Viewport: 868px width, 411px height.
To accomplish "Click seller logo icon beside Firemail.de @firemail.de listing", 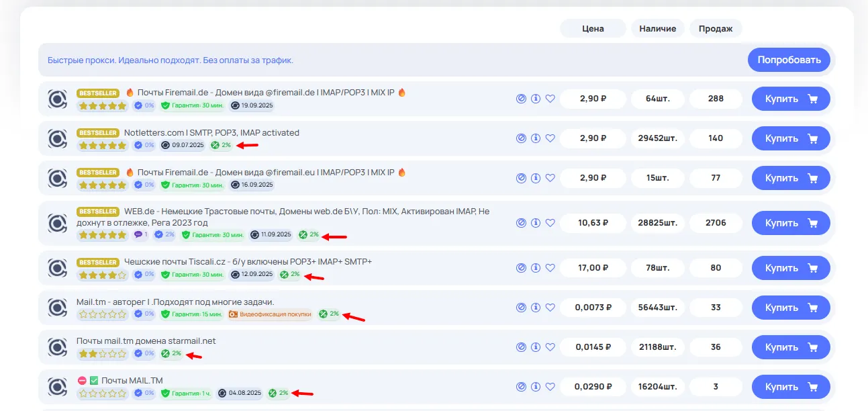I will point(58,99).
